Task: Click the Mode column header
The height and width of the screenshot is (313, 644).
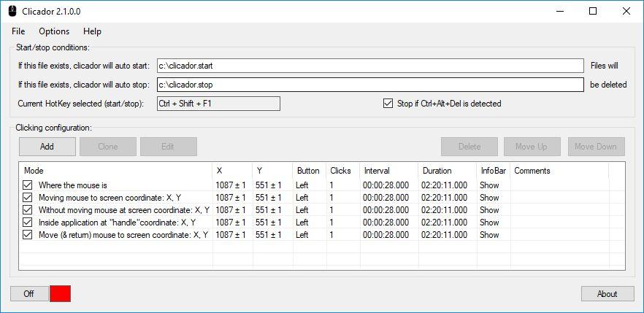Action: pos(116,171)
